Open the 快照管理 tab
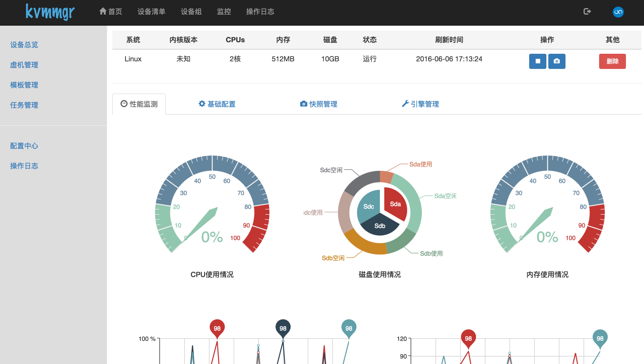Image resolution: width=644 pixels, height=364 pixels. (318, 104)
